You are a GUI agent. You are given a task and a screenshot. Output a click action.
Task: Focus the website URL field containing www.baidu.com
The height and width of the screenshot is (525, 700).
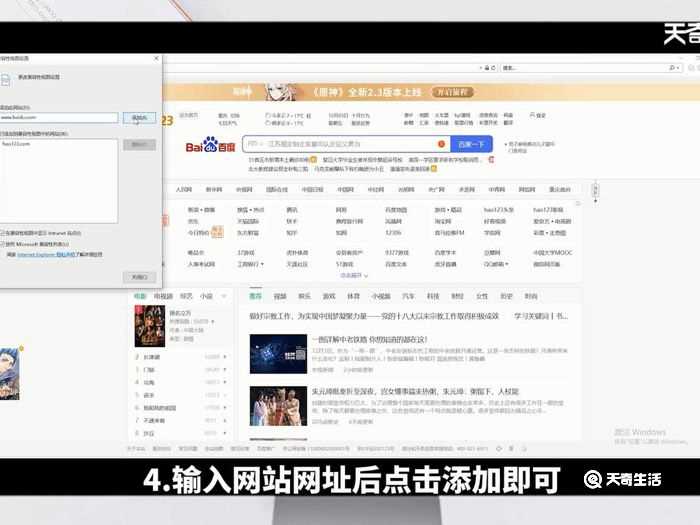coord(58,117)
